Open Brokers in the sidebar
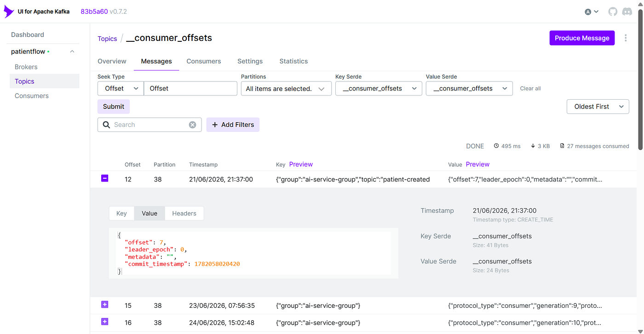 click(x=26, y=67)
